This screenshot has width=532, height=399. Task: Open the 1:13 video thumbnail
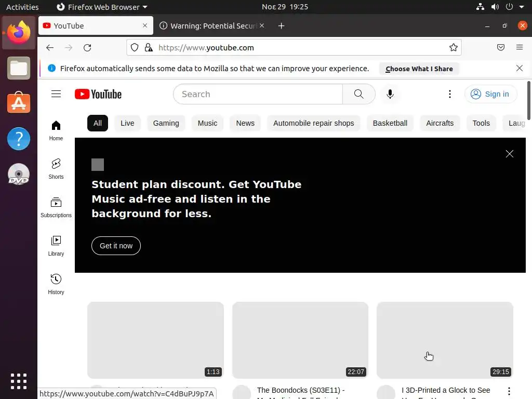pos(155,340)
